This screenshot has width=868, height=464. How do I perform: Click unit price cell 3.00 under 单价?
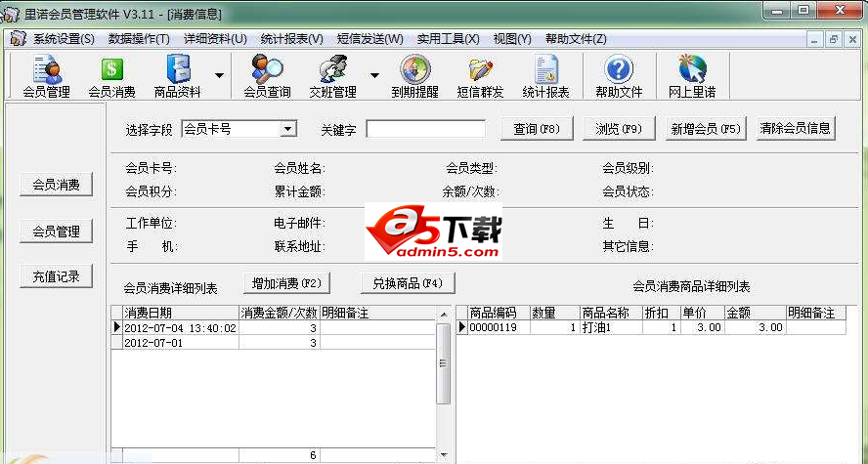coord(703,327)
